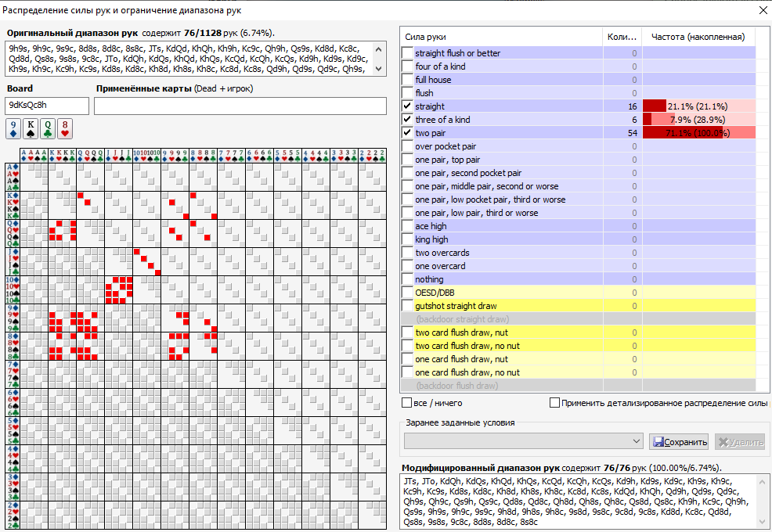Click the straight frequency bar 21.1%
Image resolution: width=772 pixels, height=532 pixels.
[x=698, y=106]
